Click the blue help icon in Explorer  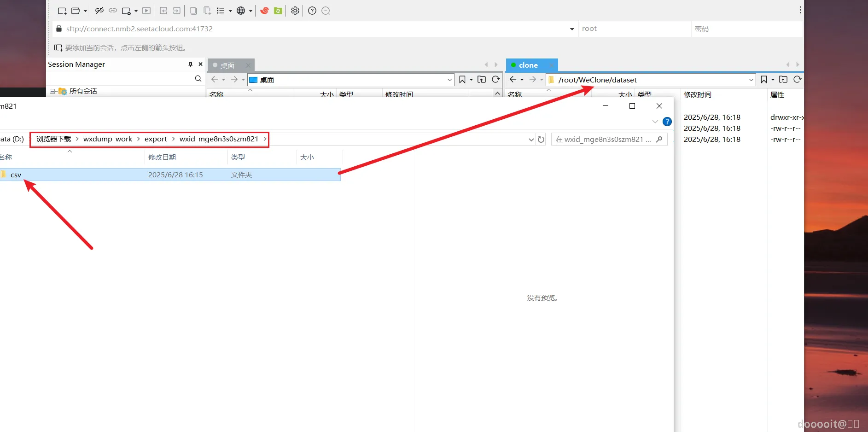tap(667, 122)
